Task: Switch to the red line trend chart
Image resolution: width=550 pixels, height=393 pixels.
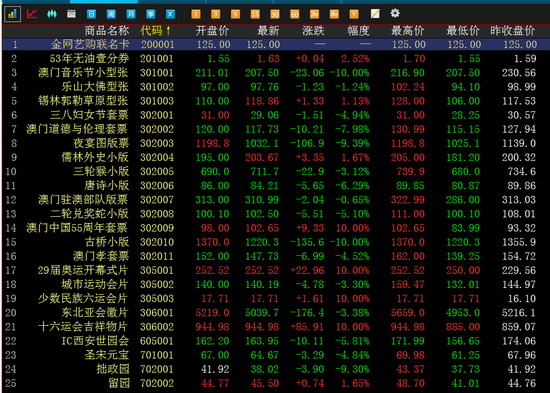Action: tap(32, 14)
